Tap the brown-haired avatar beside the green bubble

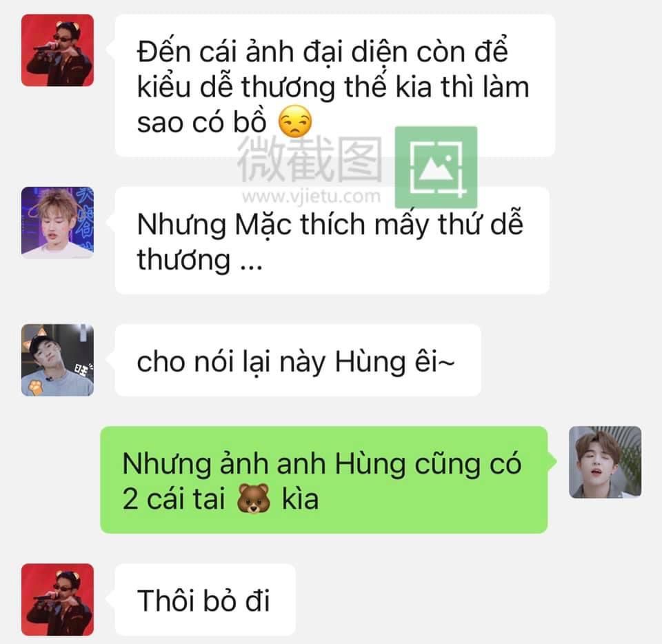pos(605,462)
